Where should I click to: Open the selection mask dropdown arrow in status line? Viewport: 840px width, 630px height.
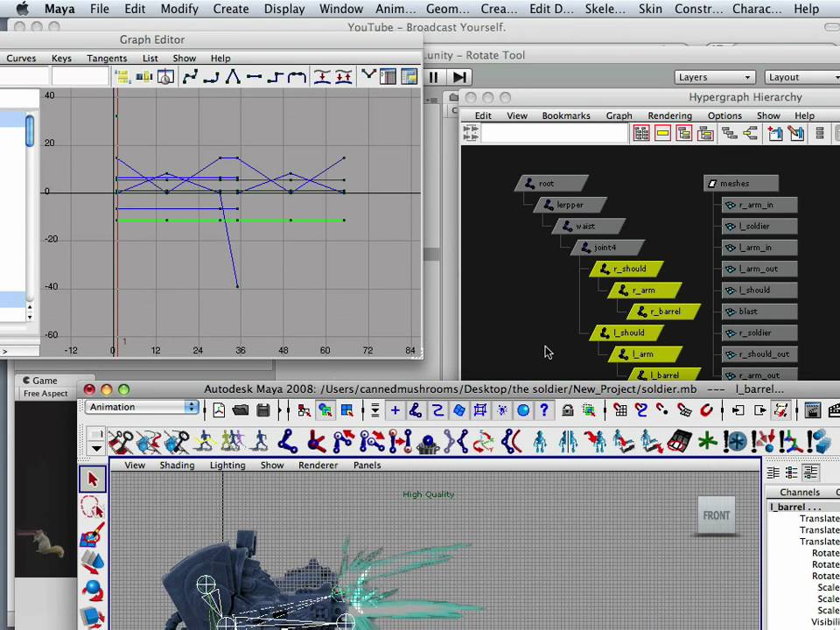pos(375,410)
